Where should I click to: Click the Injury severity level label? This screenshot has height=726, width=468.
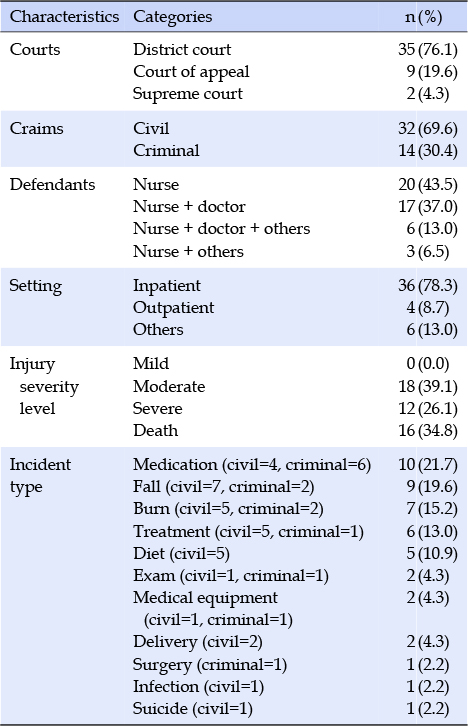click(44, 386)
